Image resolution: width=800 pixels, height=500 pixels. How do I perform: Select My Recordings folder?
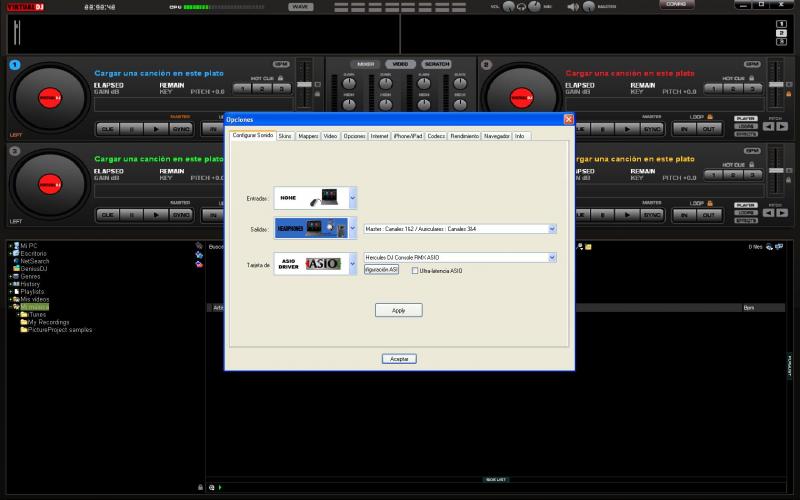48,322
